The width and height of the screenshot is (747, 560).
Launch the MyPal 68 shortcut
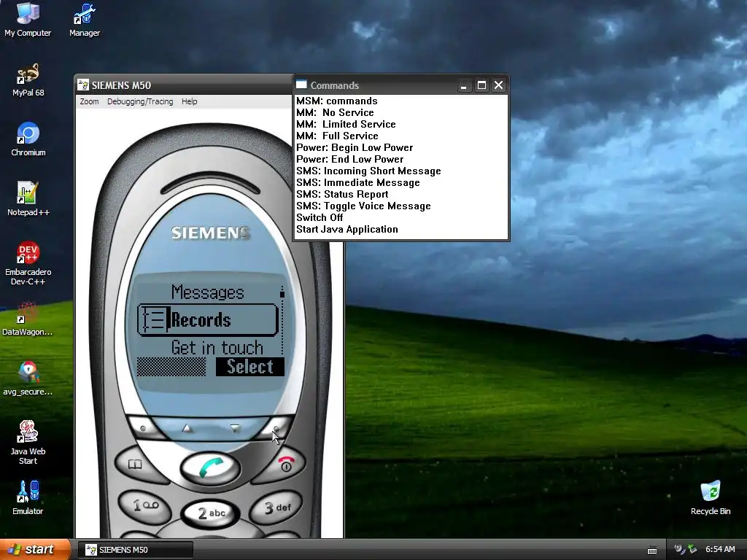[28, 79]
